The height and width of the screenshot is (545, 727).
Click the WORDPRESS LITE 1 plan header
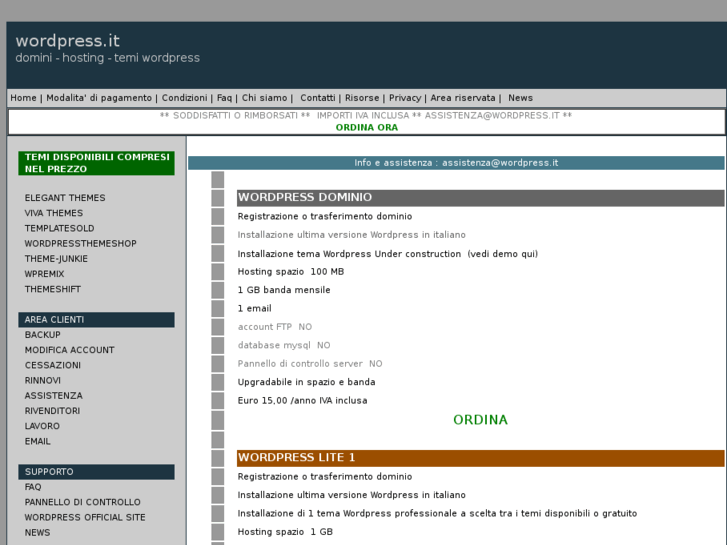480,457
